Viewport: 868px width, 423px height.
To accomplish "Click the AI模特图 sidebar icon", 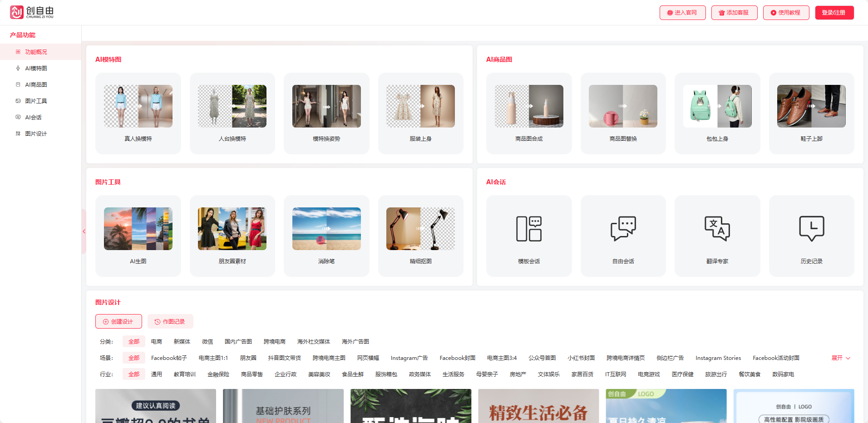I will point(18,68).
